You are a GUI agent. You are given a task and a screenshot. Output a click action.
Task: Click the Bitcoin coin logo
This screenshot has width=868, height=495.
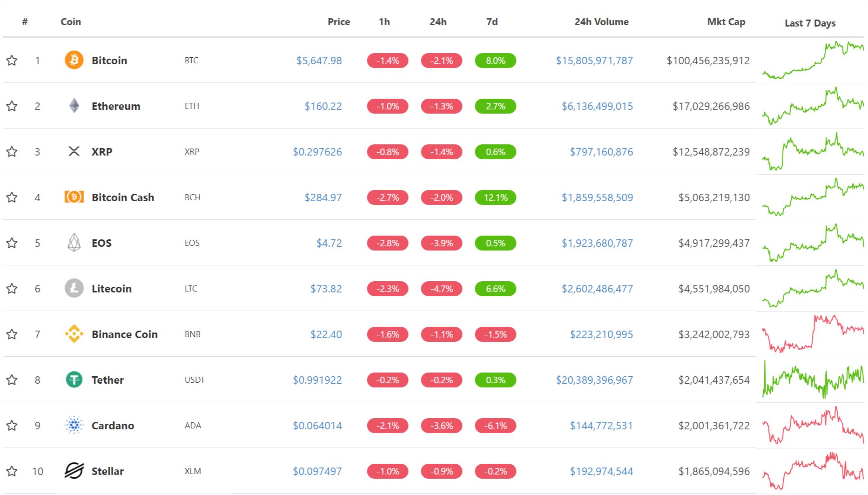point(74,60)
